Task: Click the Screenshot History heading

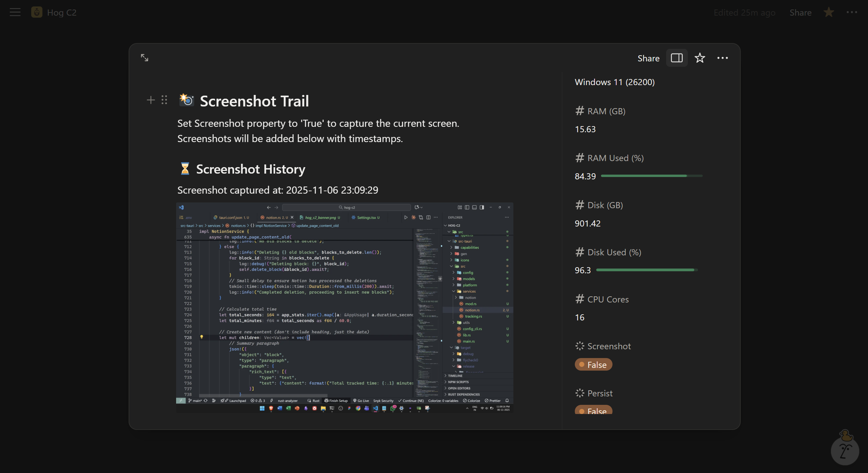Action: [x=250, y=169]
